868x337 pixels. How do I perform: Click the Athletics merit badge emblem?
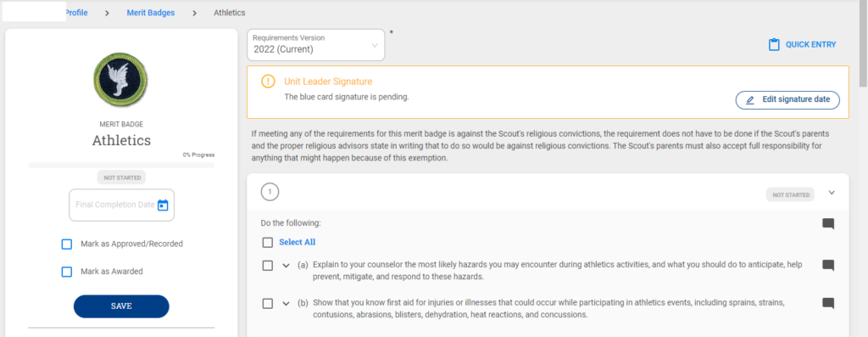(x=121, y=80)
